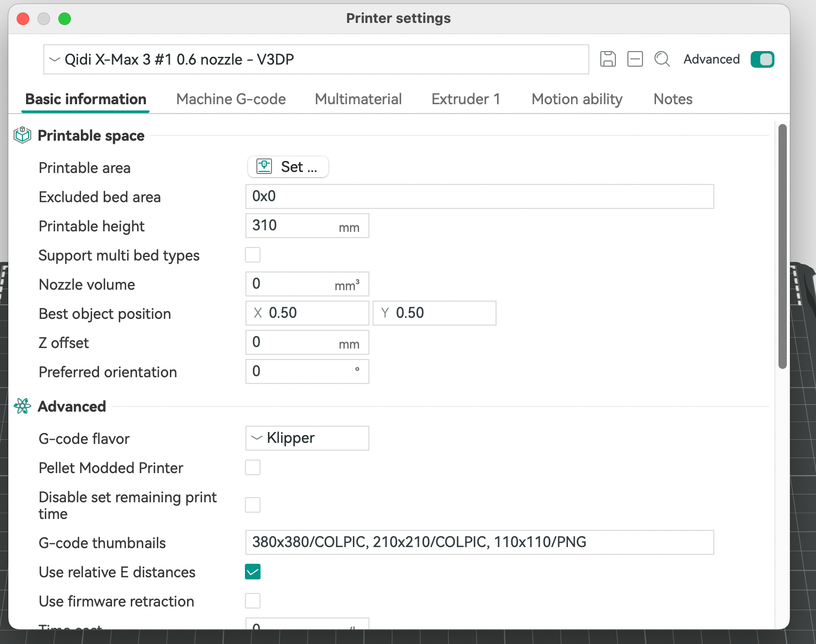Toggle the Advanced mode switch
The width and height of the screenshot is (816, 644).
762,59
